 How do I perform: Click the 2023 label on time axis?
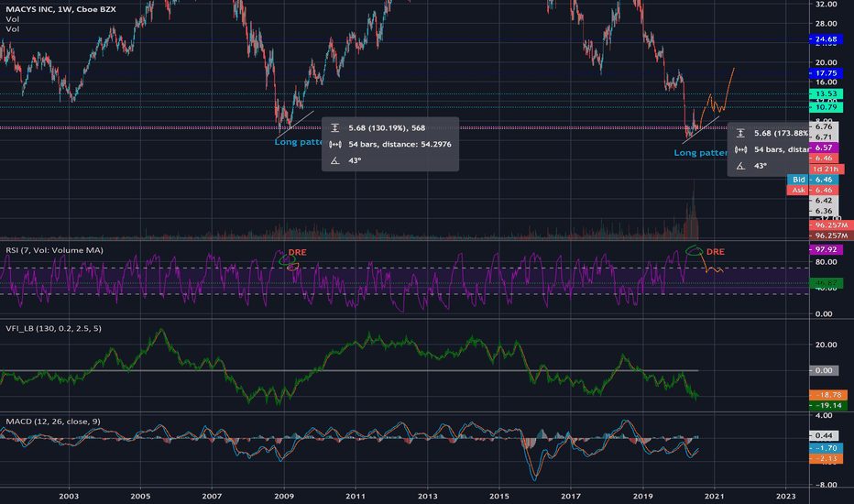point(785,497)
